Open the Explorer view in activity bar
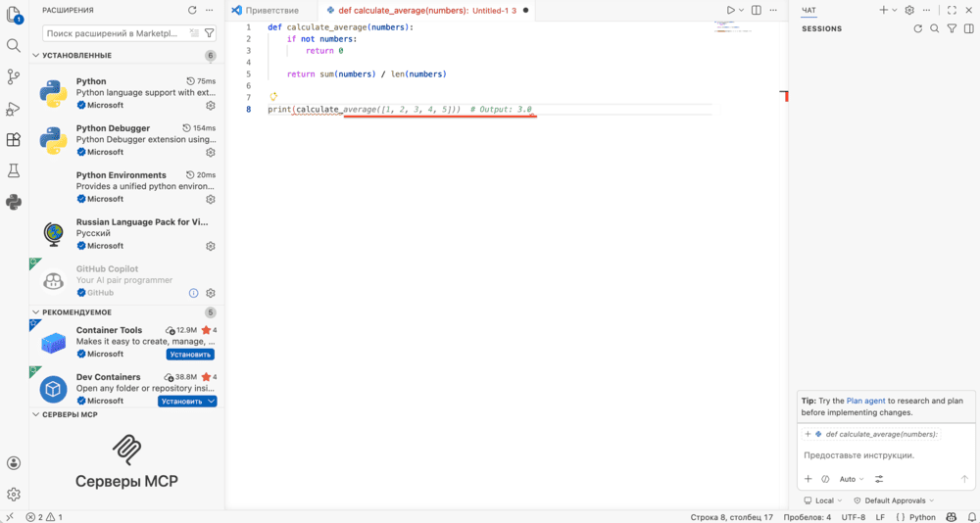 pos(13,15)
